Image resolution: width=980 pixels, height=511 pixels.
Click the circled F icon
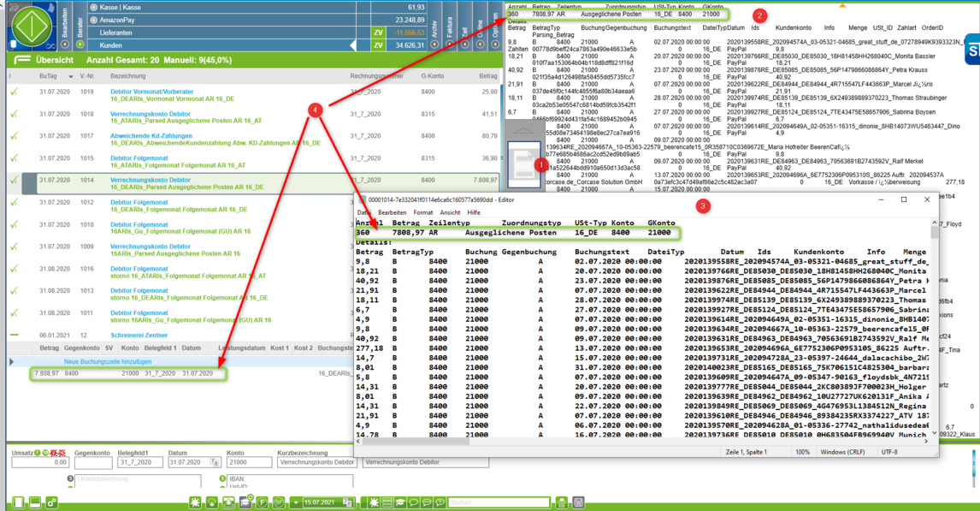[262, 502]
